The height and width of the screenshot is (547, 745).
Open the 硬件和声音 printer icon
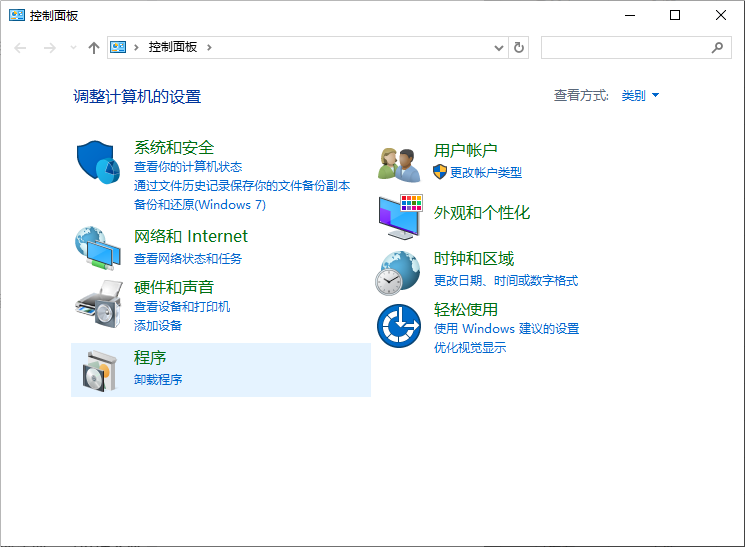99,304
